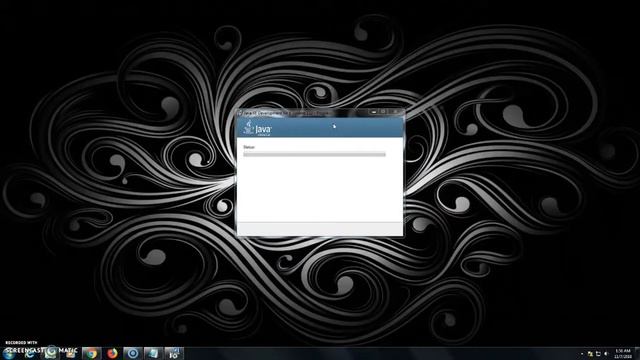Open Firefox from the taskbar
This screenshot has height=360, width=640.
click(112, 353)
